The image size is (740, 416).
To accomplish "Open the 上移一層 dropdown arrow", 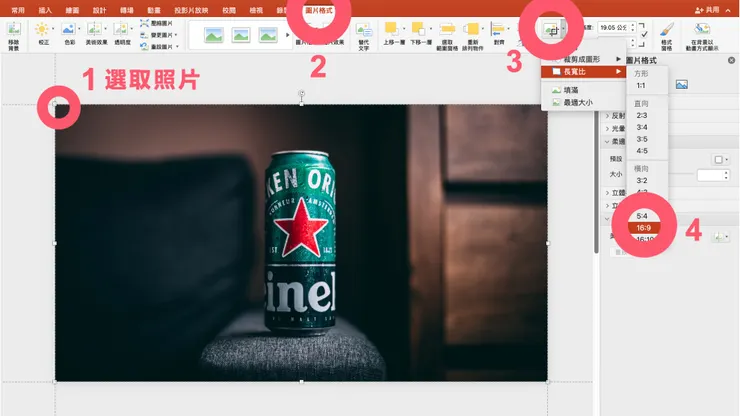I will [404, 29].
